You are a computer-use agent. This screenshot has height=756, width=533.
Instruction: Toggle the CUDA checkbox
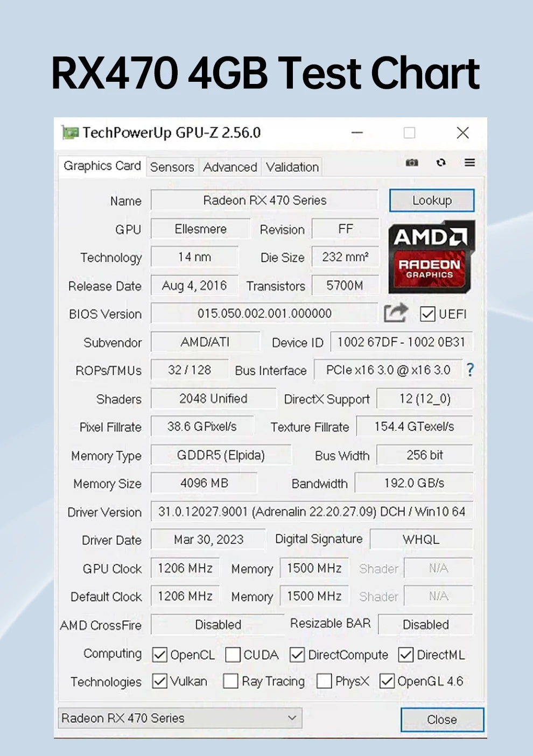[233, 655]
